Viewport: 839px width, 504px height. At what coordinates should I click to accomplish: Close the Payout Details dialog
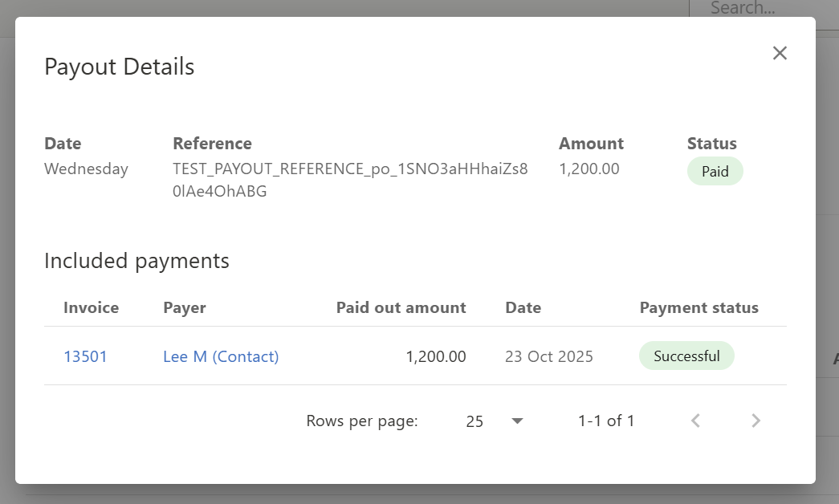(x=780, y=53)
